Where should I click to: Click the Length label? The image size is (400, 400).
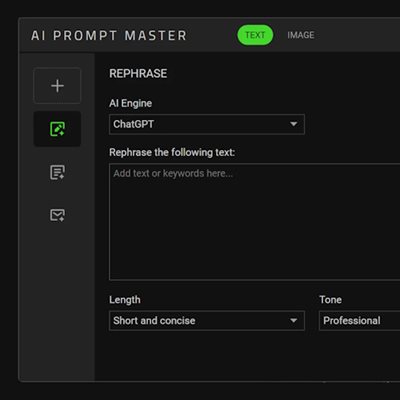coord(125,300)
